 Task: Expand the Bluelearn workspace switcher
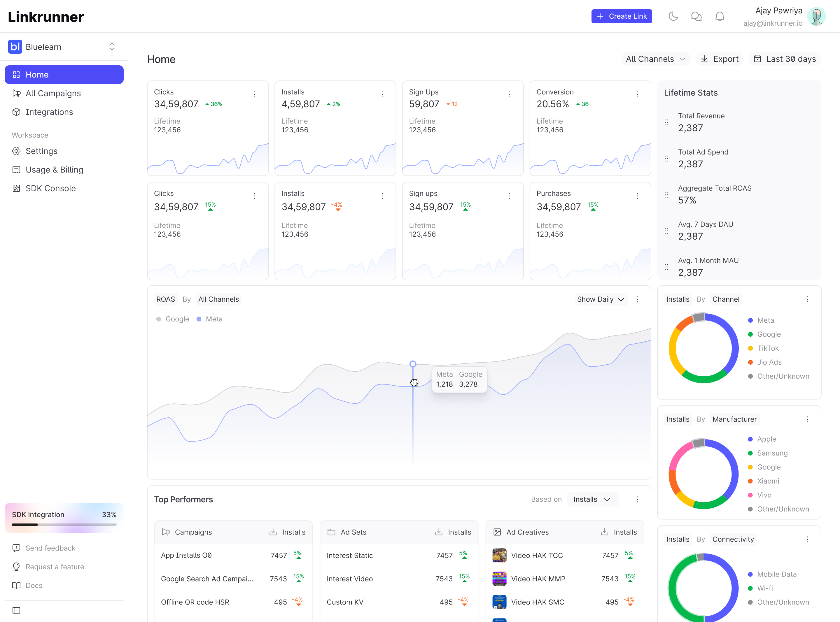[64, 47]
